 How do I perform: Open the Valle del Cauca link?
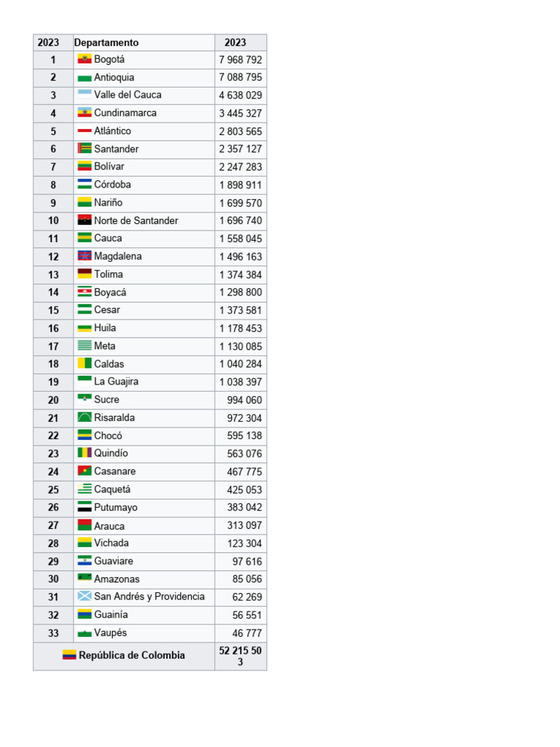click(128, 95)
